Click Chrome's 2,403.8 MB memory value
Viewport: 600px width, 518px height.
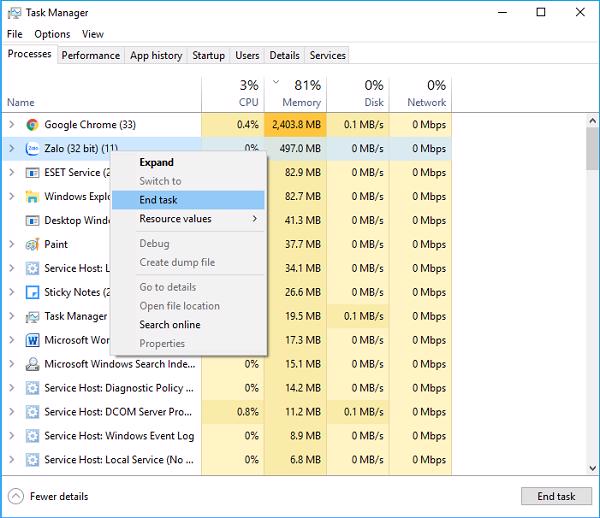pyautogui.click(x=297, y=125)
